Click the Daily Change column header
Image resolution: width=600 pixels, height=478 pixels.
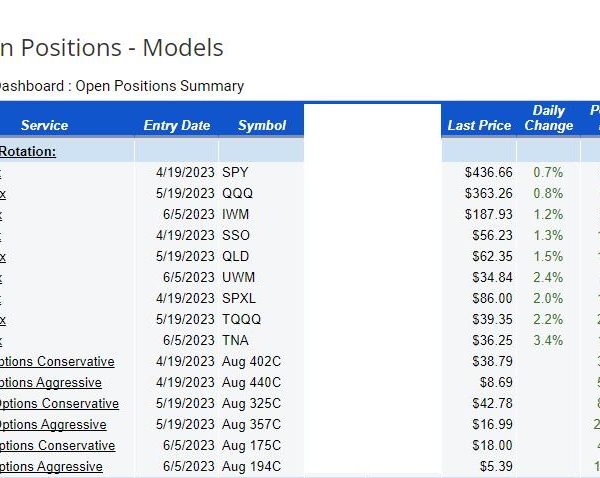[549, 118]
